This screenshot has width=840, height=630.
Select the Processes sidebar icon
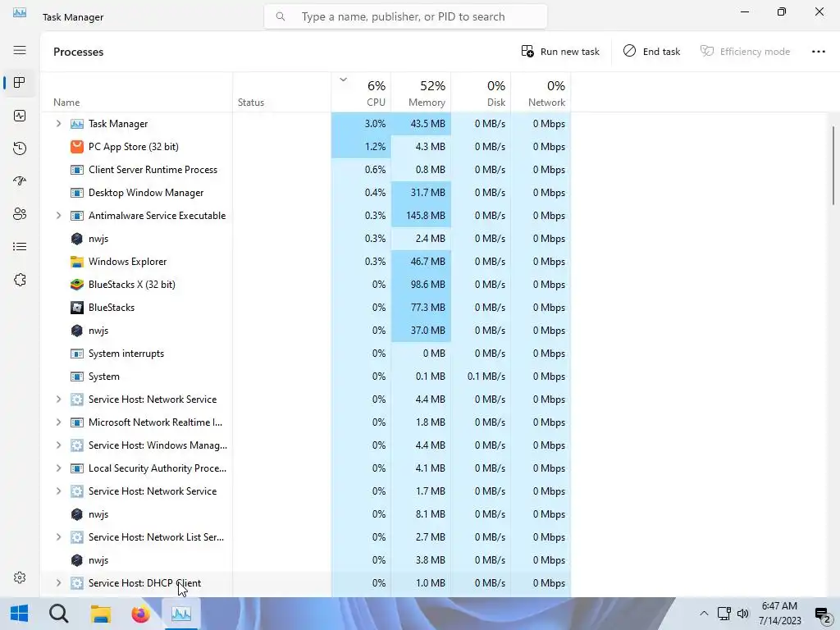(x=20, y=83)
